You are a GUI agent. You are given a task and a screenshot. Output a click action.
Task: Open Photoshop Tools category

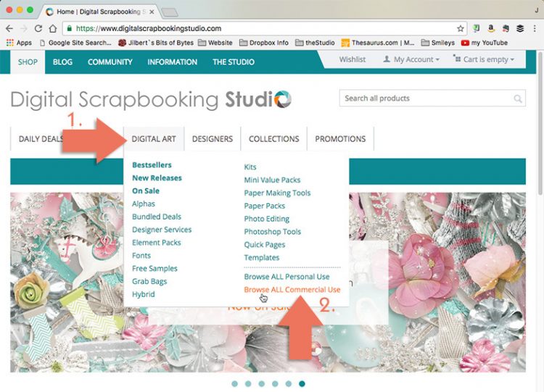click(272, 232)
